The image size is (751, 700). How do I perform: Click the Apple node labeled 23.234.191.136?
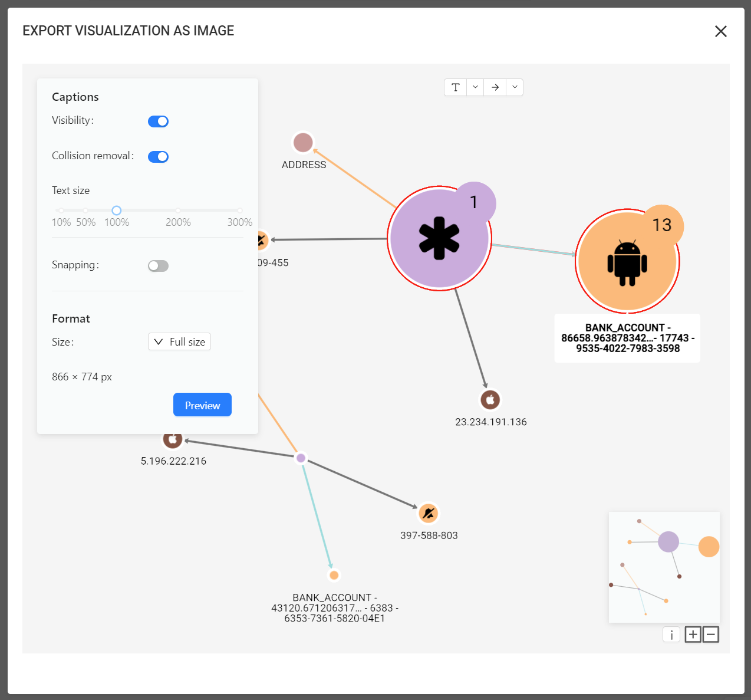(x=490, y=400)
